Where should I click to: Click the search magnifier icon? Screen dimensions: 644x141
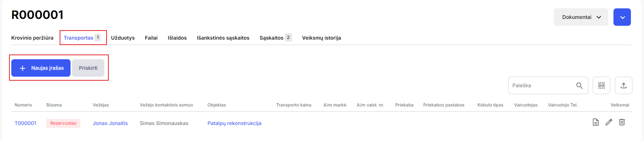pos(580,85)
